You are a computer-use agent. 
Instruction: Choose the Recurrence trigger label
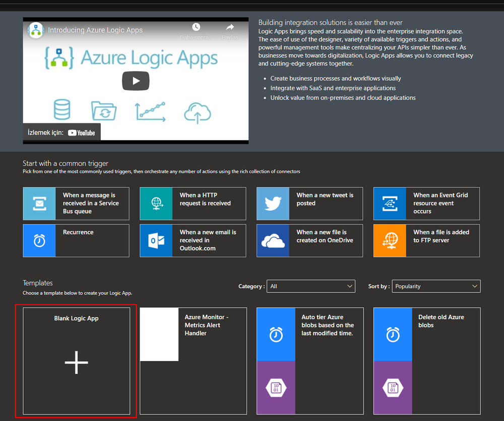click(x=78, y=232)
